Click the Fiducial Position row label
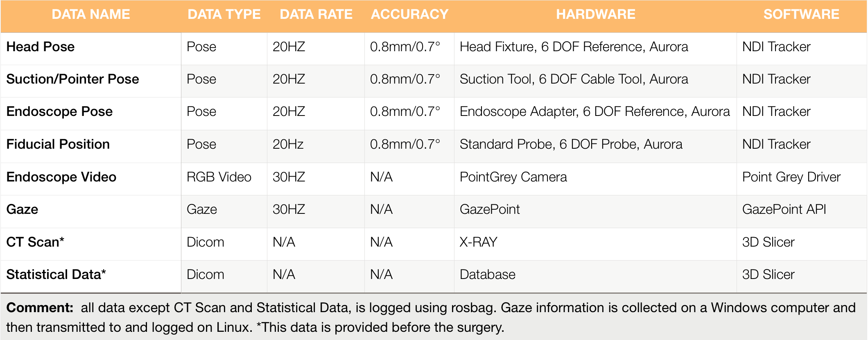This screenshot has width=868, height=340. [x=58, y=144]
